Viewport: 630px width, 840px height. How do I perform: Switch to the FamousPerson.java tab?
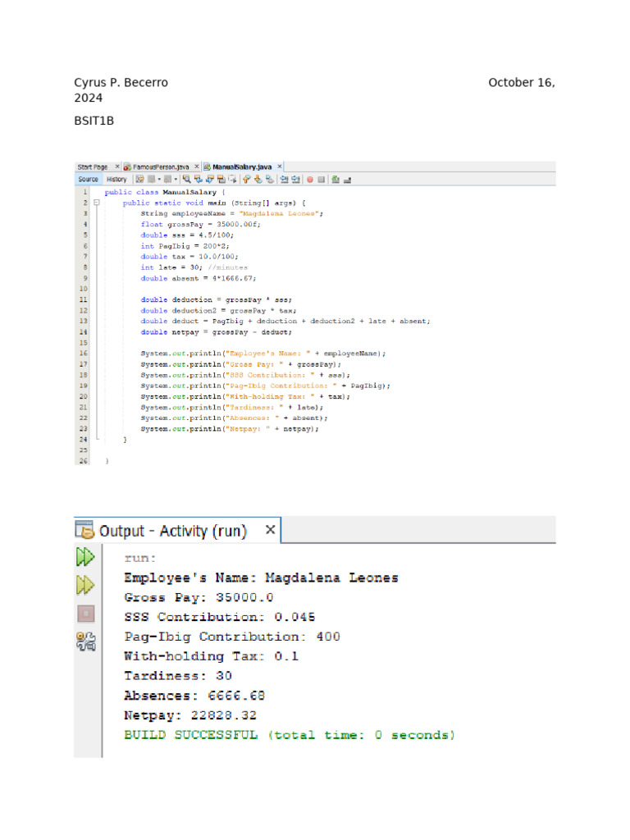point(160,167)
